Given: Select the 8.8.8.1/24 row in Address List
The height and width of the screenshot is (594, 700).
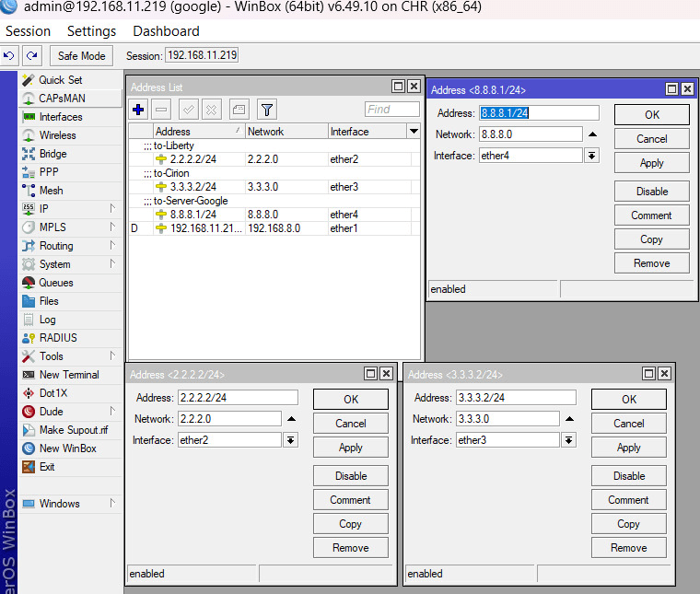Looking at the screenshot, I should point(274,215).
